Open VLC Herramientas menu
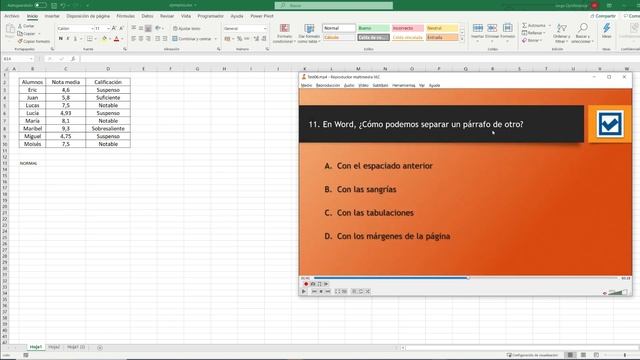Screen dimensions: 640x360 pos(404,85)
